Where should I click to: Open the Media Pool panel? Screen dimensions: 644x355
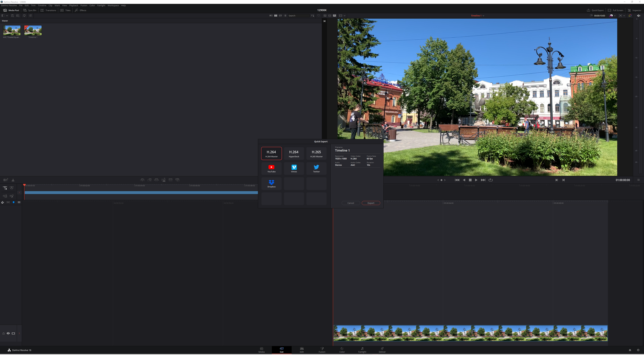coord(11,10)
